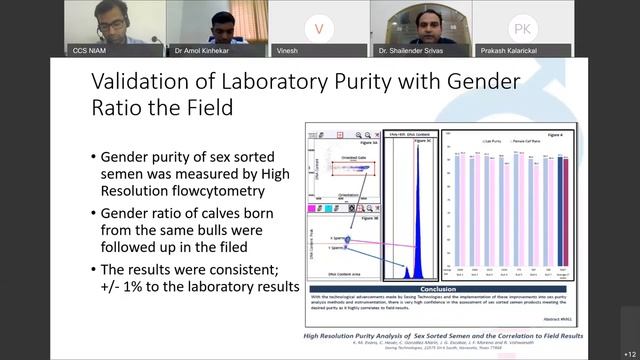Click the "CCS NIAM" name label
The height and width of the screenshot is (360, 640).
click(89, 51)
